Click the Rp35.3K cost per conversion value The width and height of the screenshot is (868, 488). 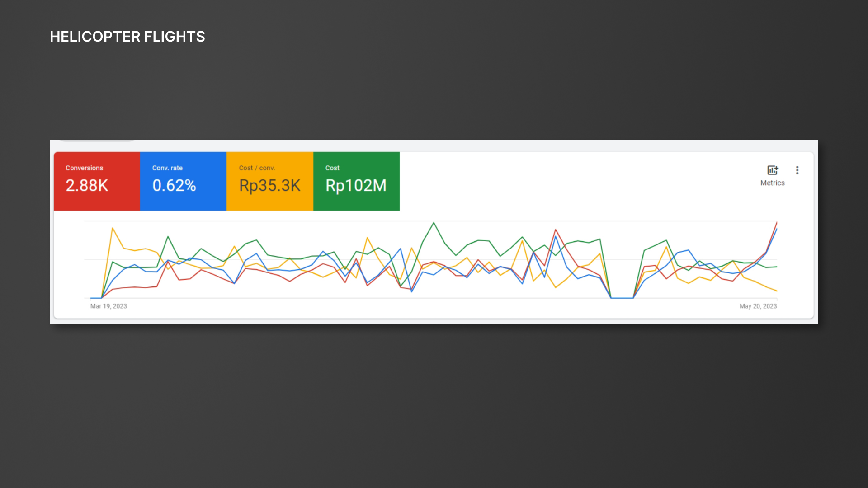(270, 186)
